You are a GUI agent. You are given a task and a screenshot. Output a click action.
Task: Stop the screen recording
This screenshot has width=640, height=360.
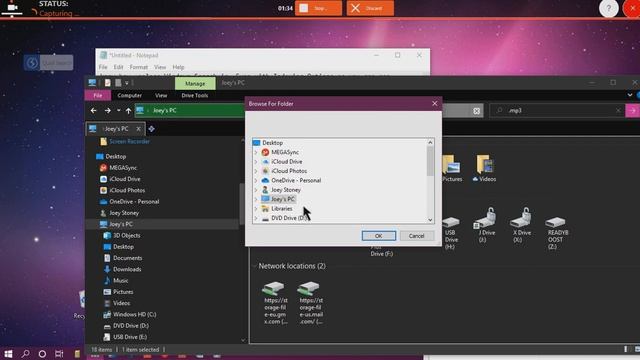tap(319, 8)
